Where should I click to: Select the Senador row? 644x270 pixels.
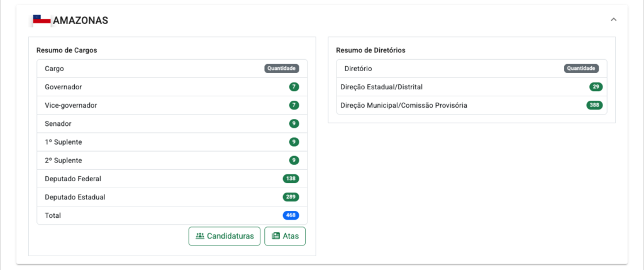pos(172,124)
